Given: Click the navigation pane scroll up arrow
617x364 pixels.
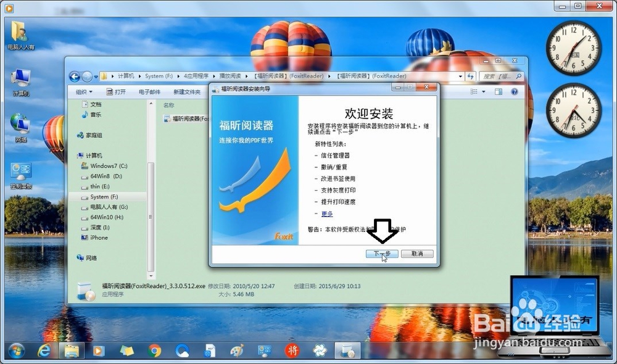Looking at the screenshot, I should pos(151,104).
